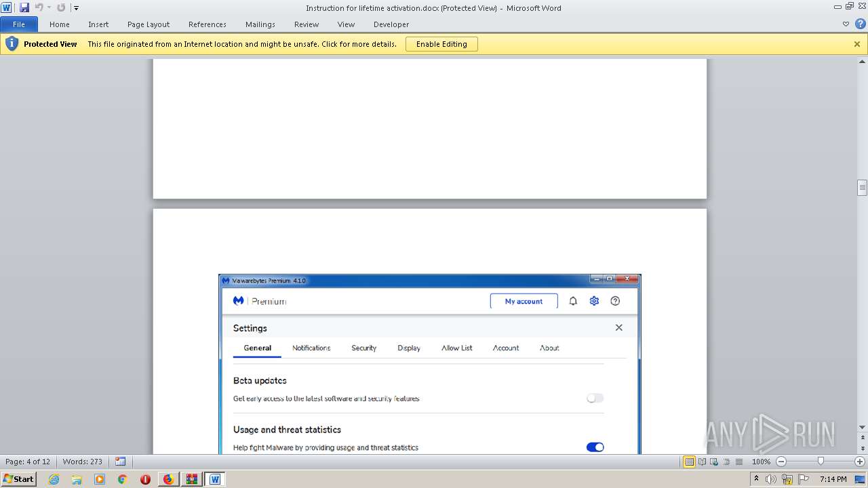868x488 pixels.
Task: Open the File tab
Action: [19, 24]
